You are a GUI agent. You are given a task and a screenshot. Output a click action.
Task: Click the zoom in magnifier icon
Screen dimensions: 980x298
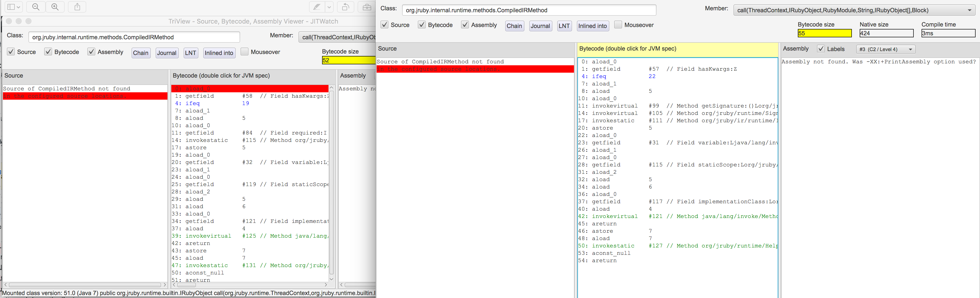tap(55, 7)
